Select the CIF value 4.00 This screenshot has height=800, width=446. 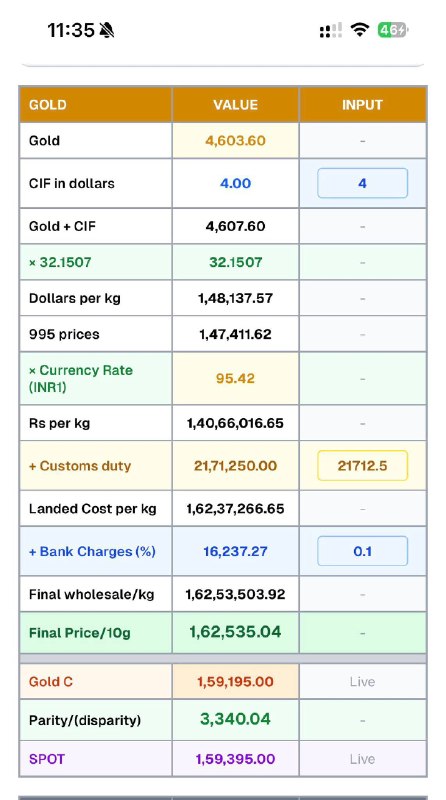[x=235, y=183]
